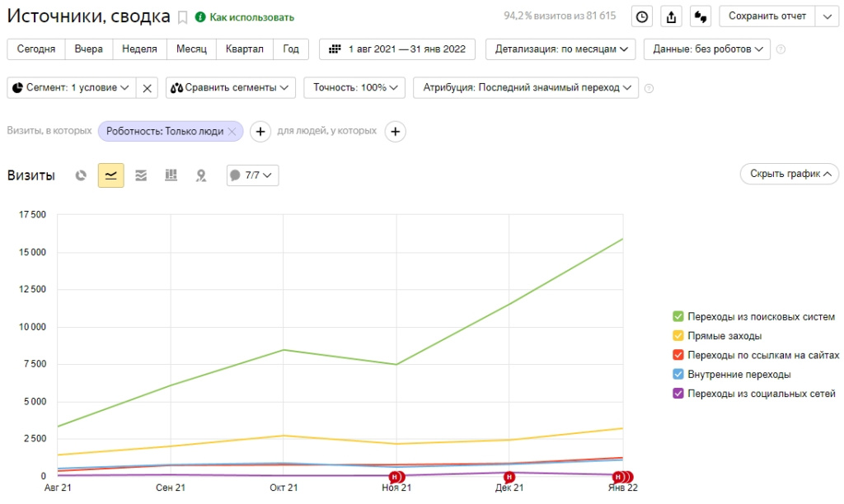
Task: Add a visit condition with plus button
Action: [260, 131]
